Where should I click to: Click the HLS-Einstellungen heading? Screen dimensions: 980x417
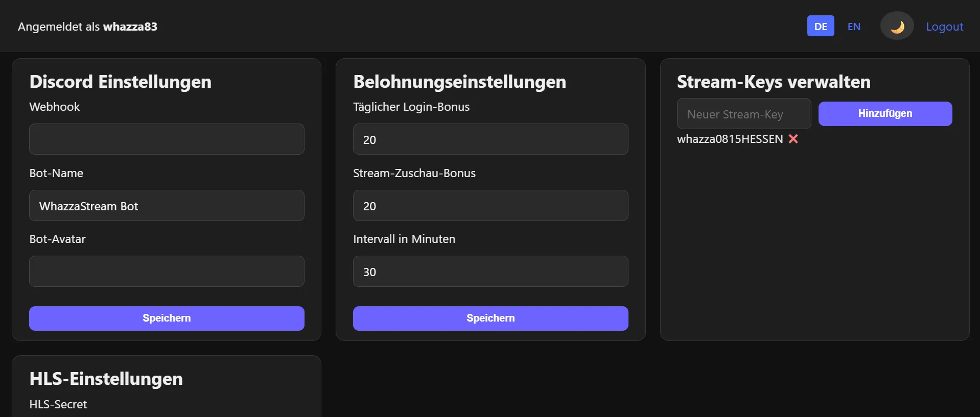[x=106, y=379]
